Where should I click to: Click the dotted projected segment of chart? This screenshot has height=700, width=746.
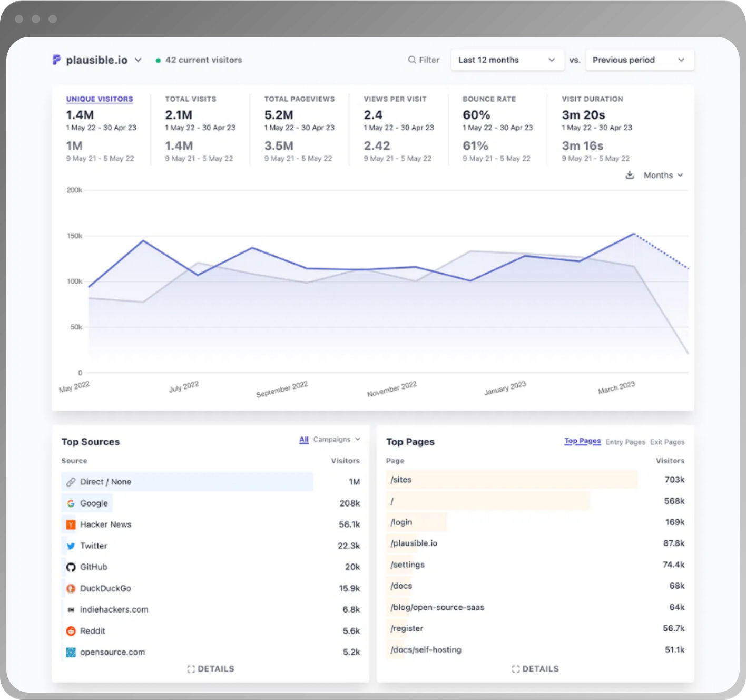coord(661,251)
